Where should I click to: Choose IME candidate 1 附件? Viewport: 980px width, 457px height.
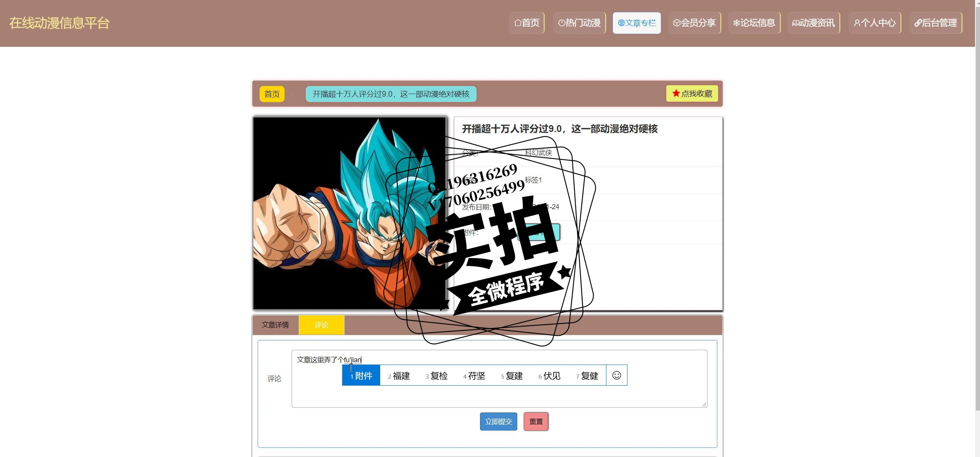(x=361, y=375)
